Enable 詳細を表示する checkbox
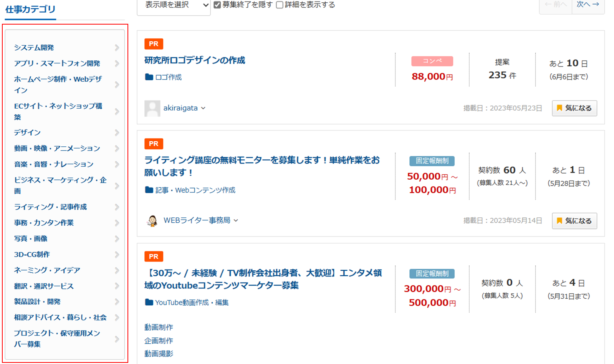Screen dimensions: 614x364 pyautogui.click(x=280, y=5)
